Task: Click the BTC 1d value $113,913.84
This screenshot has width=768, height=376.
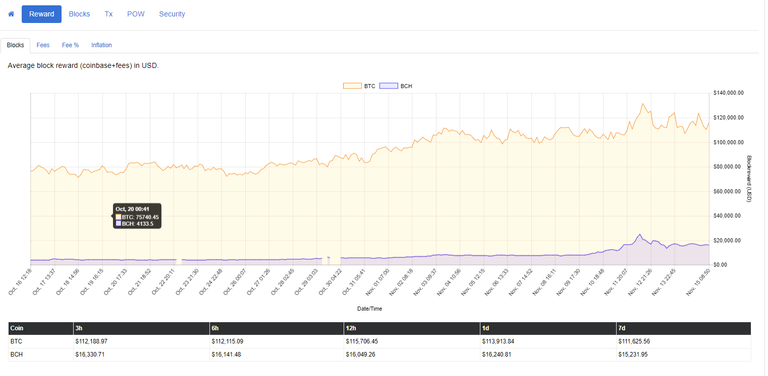Action: (499, 341)
